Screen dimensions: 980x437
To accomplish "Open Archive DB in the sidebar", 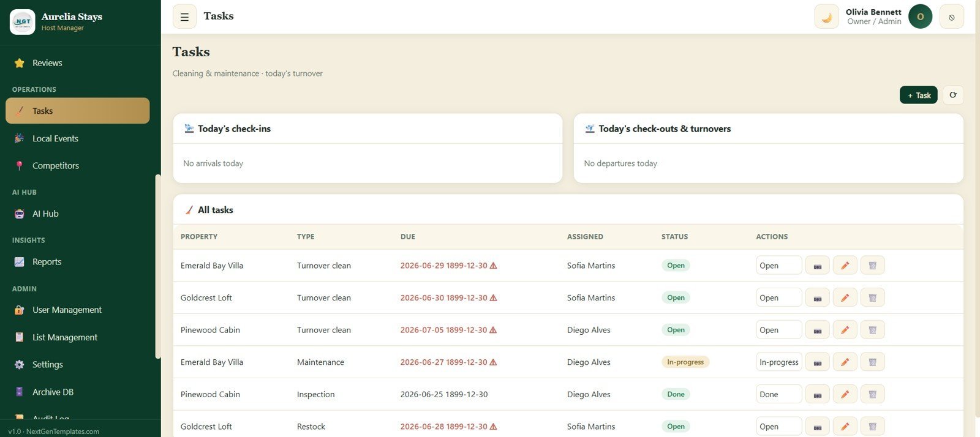I will point(77,392).
